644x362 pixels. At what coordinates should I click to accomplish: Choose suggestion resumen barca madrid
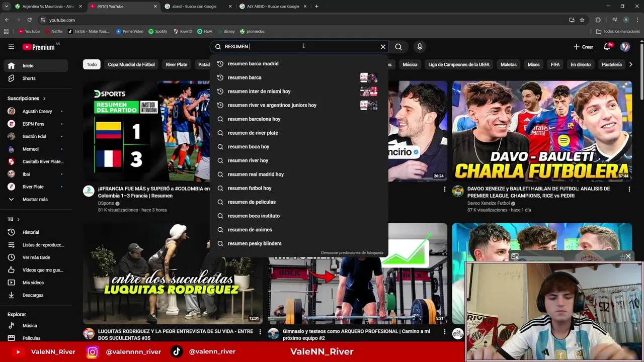click(x=299, y=64)
